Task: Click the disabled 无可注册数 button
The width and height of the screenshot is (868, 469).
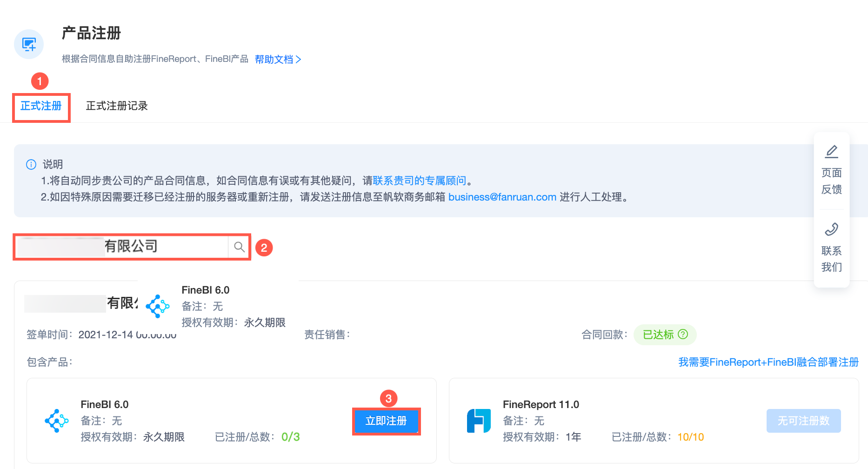Action: 803,421
